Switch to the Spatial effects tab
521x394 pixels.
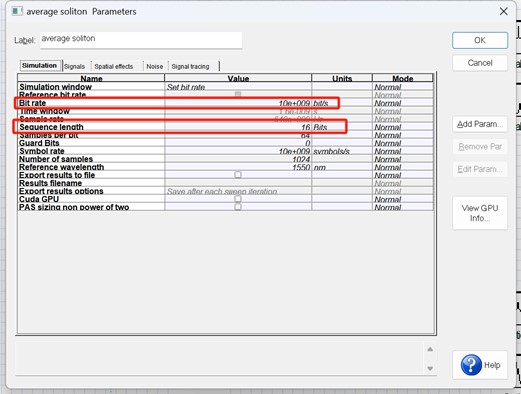(114, 66)
